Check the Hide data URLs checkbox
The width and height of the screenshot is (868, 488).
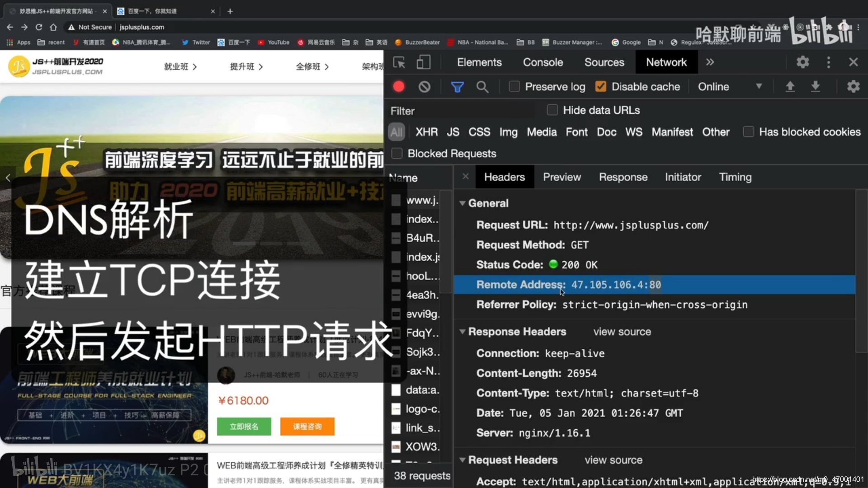pyautogui.click(x=552, y=110)
